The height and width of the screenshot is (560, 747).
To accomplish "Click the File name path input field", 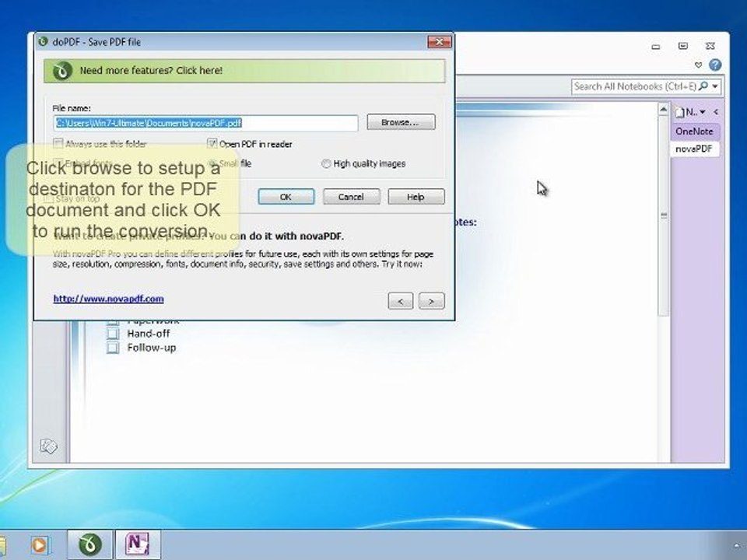I will point(205,123).
